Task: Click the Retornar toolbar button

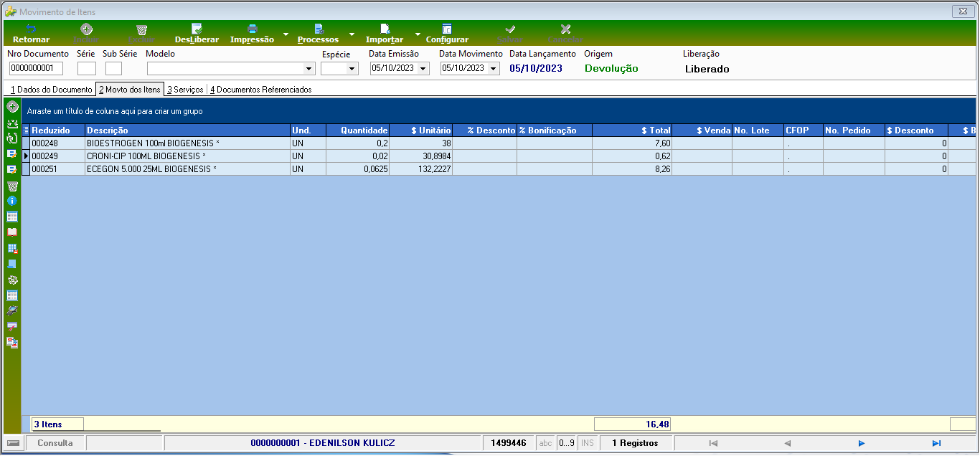Action: (31, 34)
